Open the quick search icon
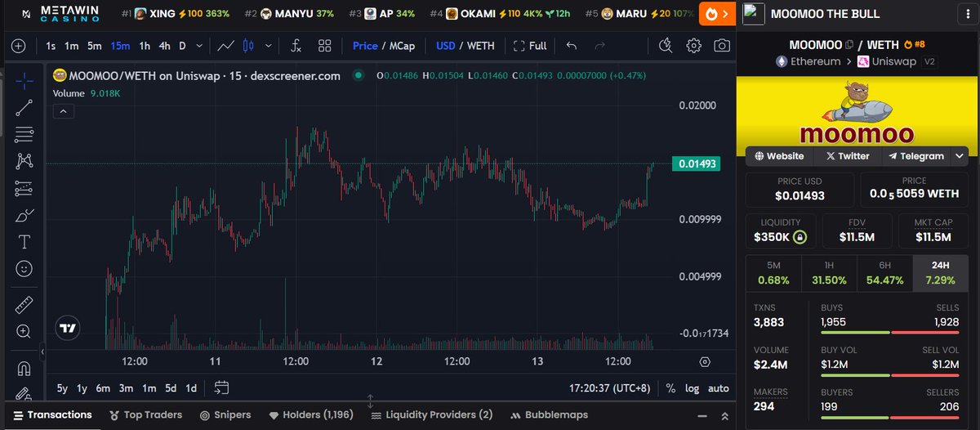The image size is (980, 430). [666, 46]
